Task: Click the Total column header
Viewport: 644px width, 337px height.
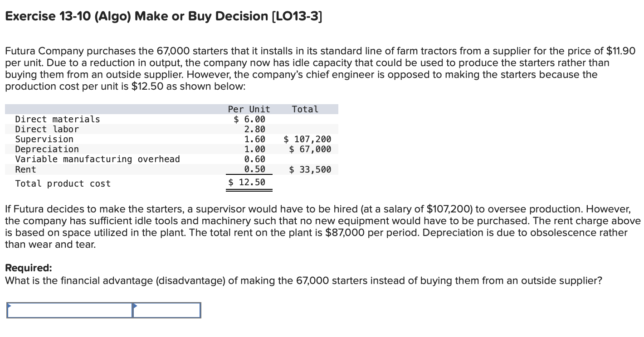Action: [305, 109]
